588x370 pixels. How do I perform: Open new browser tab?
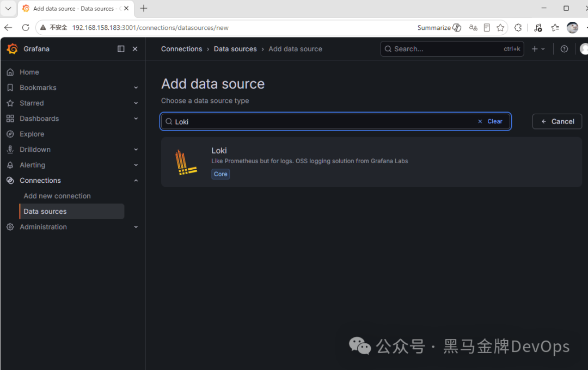coord(144,8)
